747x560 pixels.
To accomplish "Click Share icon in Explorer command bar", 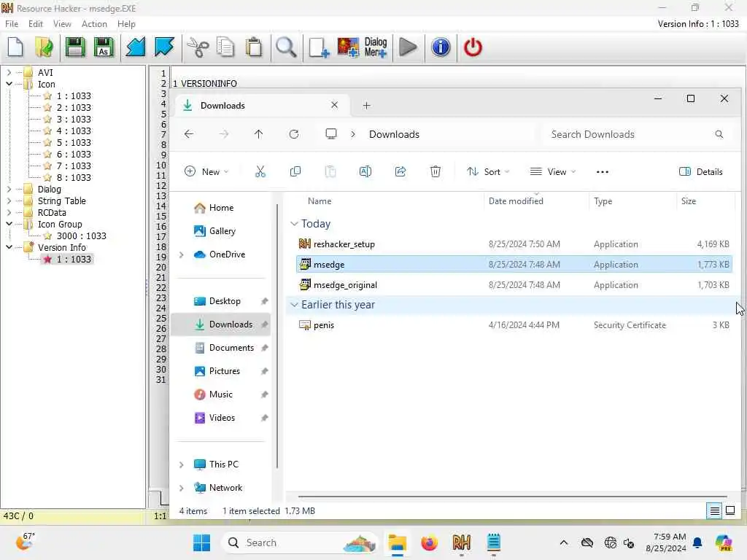I will tap(400, 171).
